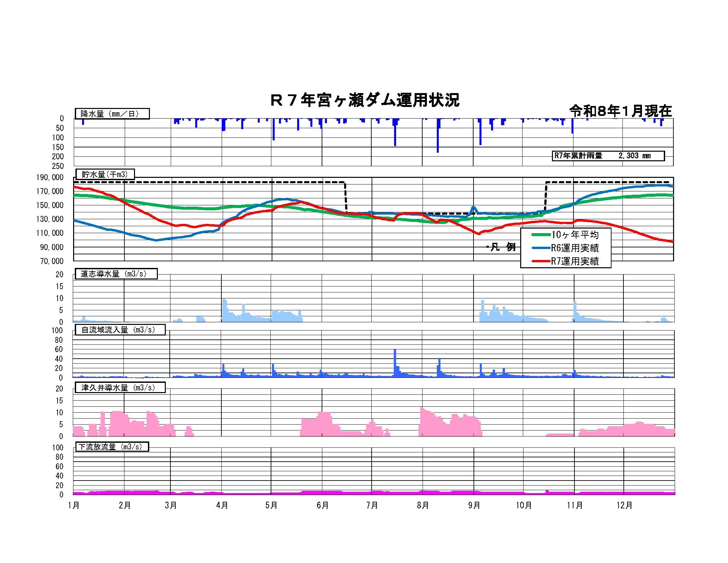Click the 自流域流入量 (m3/s) label box
728x563 pixels.
(x=120, y=330)
